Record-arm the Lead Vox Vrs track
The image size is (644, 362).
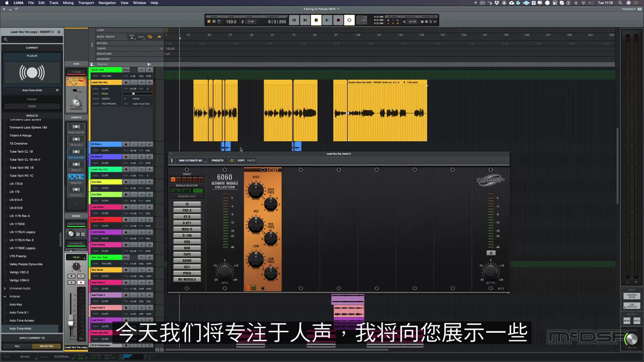coord(126,82)
